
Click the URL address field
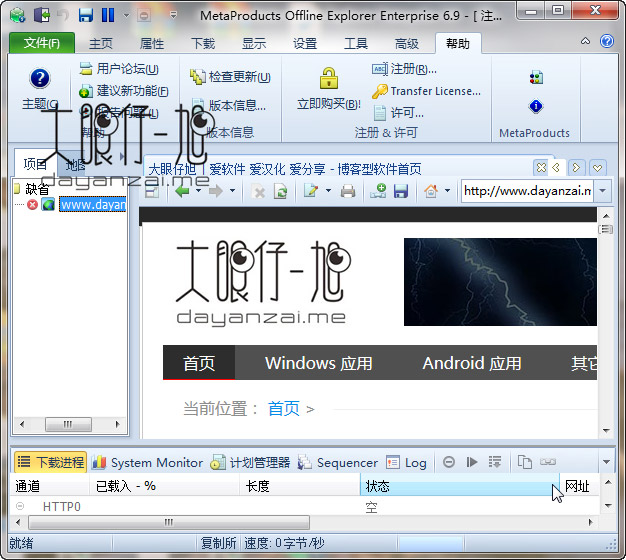527,191
